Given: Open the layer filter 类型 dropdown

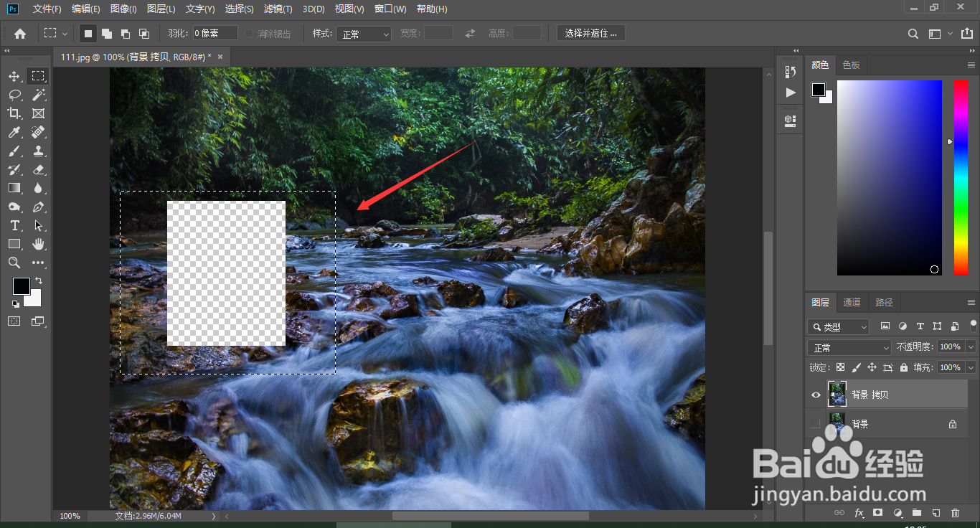Looking at the screenshot, I should tap(838, 327).
